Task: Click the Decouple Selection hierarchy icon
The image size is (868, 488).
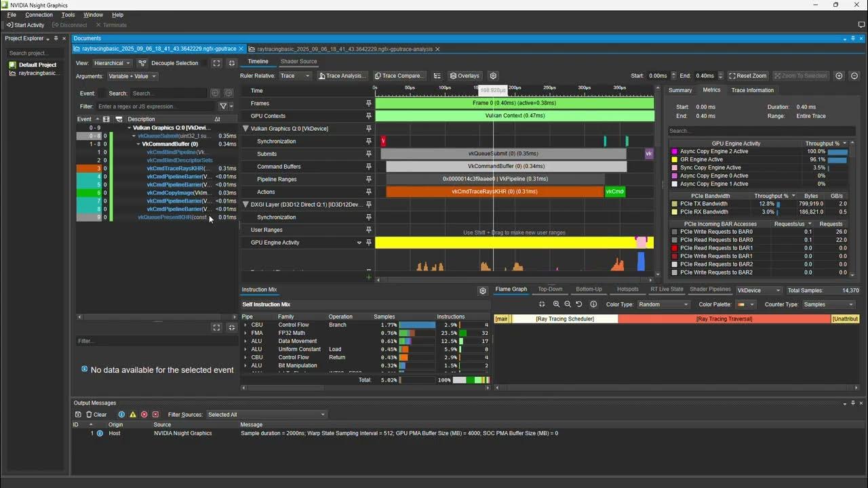Action: [x=143, y=63]
